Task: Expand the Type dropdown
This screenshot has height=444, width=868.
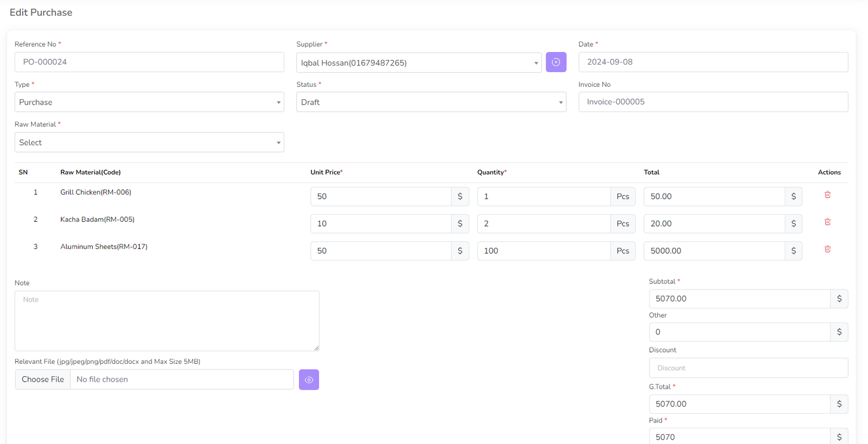Action: coord(149,102)
